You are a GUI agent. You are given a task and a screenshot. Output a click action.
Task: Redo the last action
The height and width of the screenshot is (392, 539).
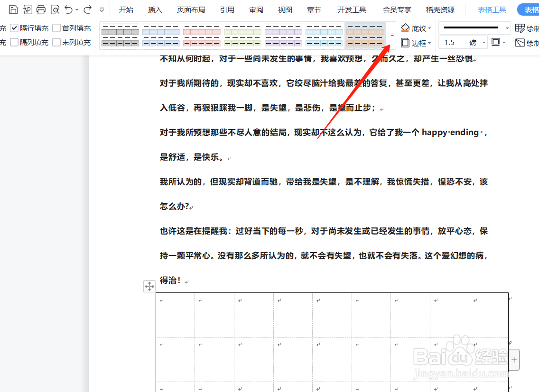[87, 9]
